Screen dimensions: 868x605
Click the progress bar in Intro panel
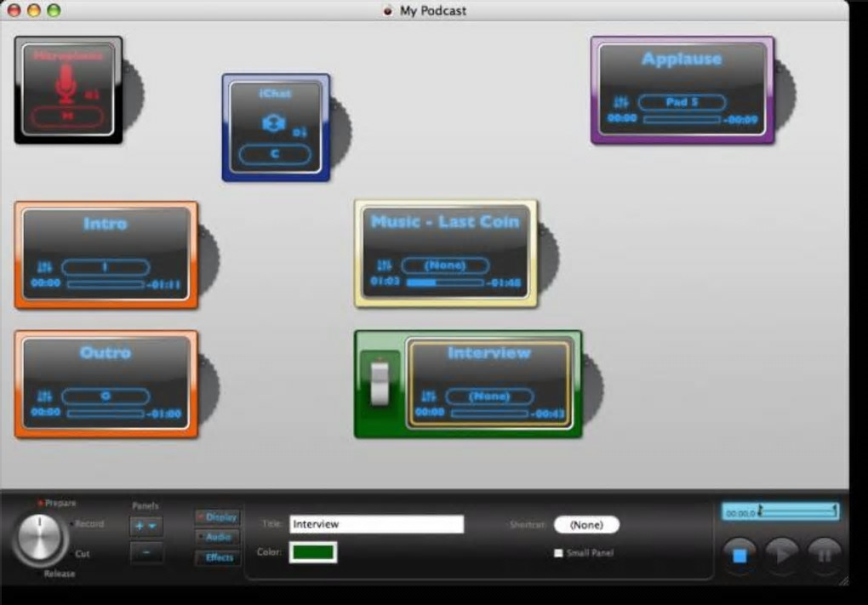coord(106,284)
